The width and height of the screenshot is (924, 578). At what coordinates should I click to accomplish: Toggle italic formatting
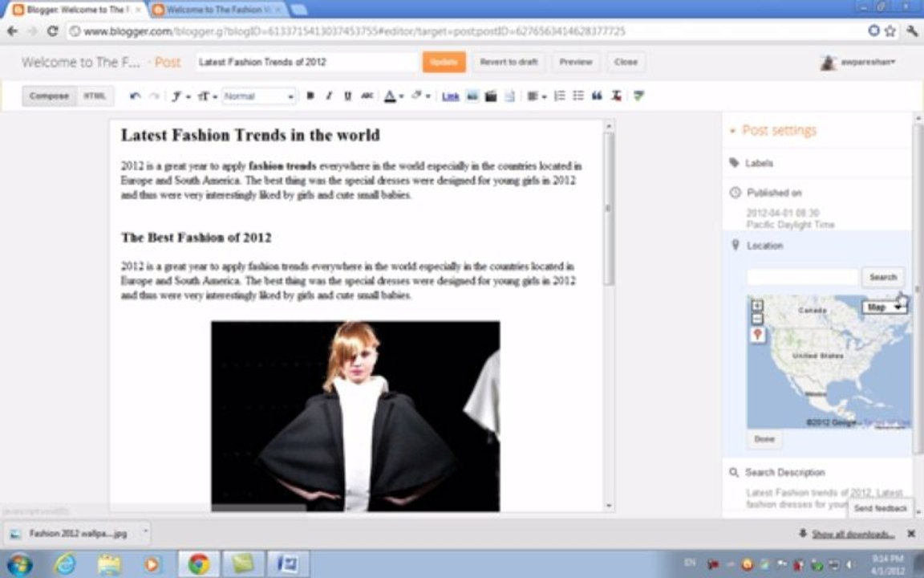click(329, 96)
